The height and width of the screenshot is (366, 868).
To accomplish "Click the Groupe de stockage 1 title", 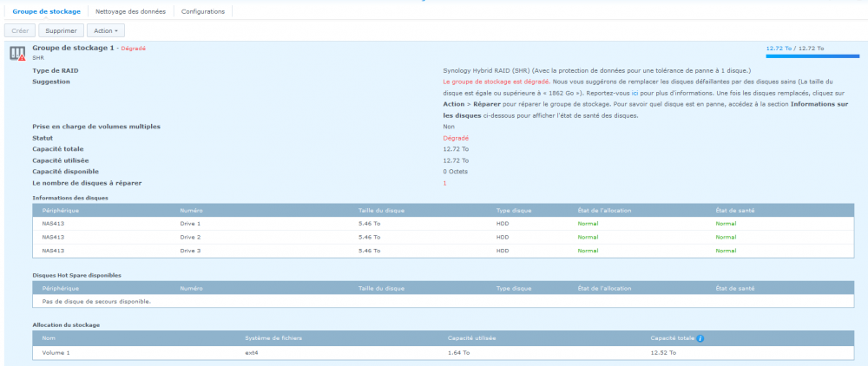I will tap(74, 48).
